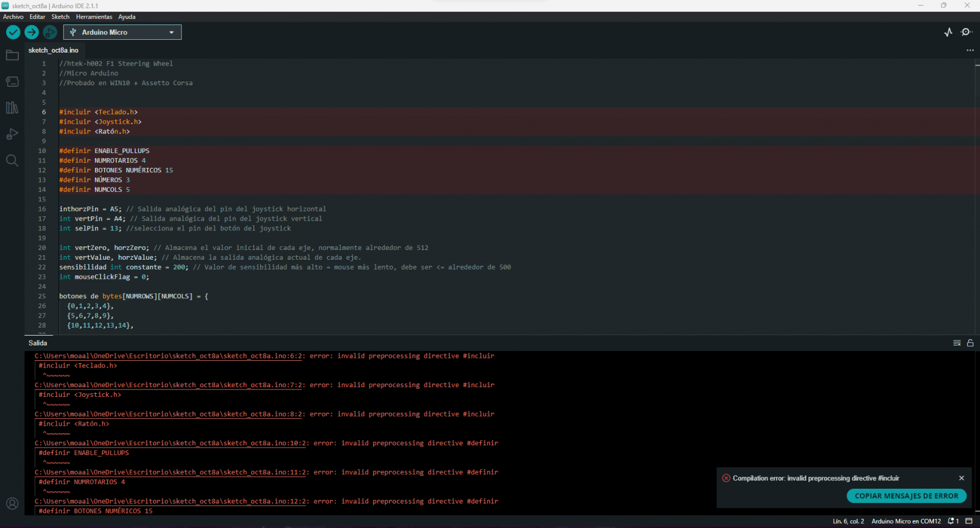Toggle output panel scroll lock
980x528 pixels.
point(970,343)
